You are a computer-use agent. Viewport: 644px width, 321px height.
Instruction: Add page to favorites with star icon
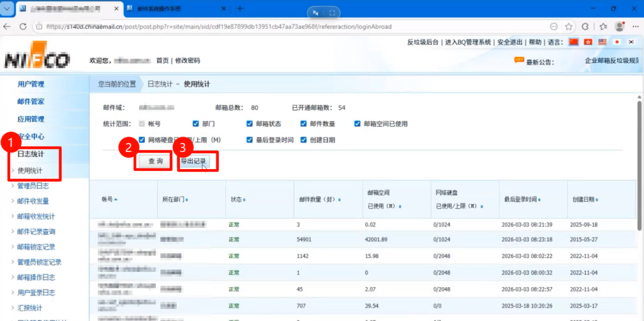coord(569,26)
